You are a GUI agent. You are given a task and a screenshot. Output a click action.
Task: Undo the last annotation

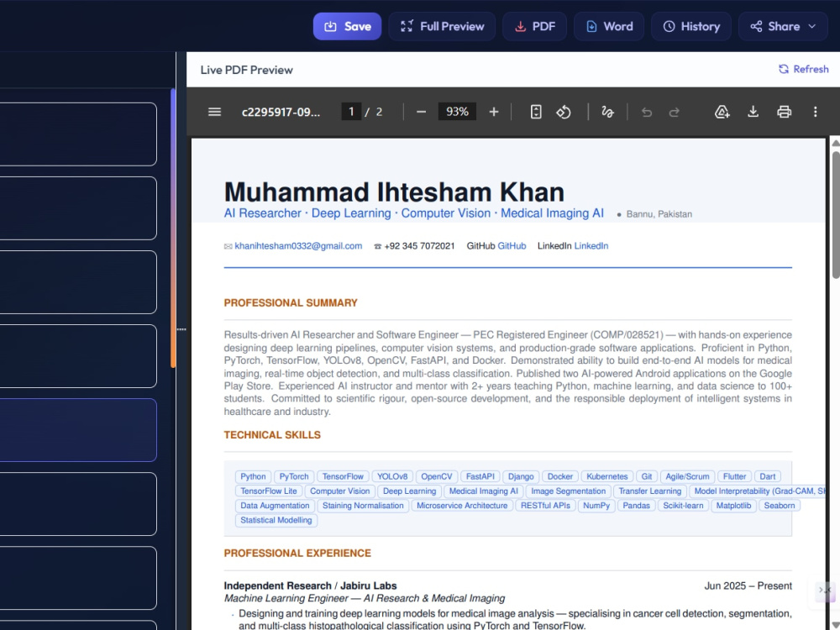point(647,112)
